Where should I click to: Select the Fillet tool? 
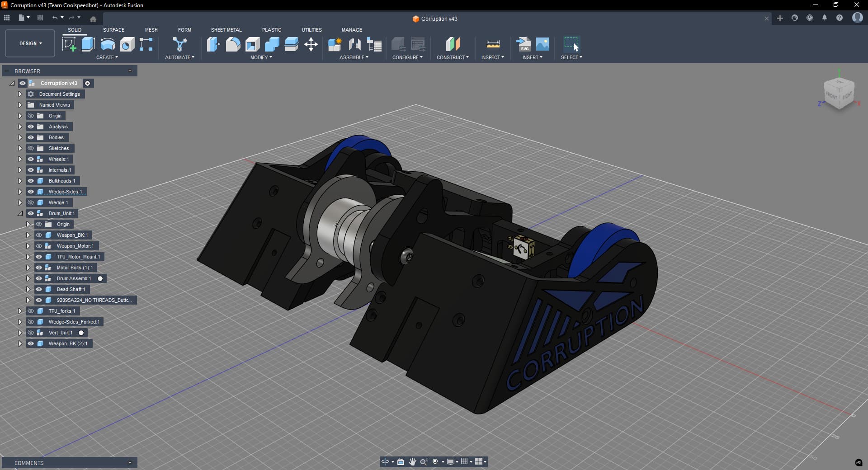click(233, 44)
